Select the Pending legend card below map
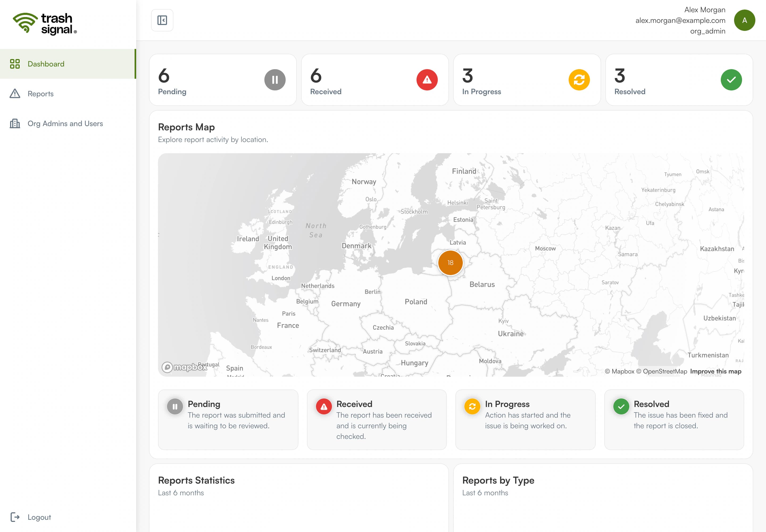This screenshot has width=766, height=532. [x=228, y=420]
